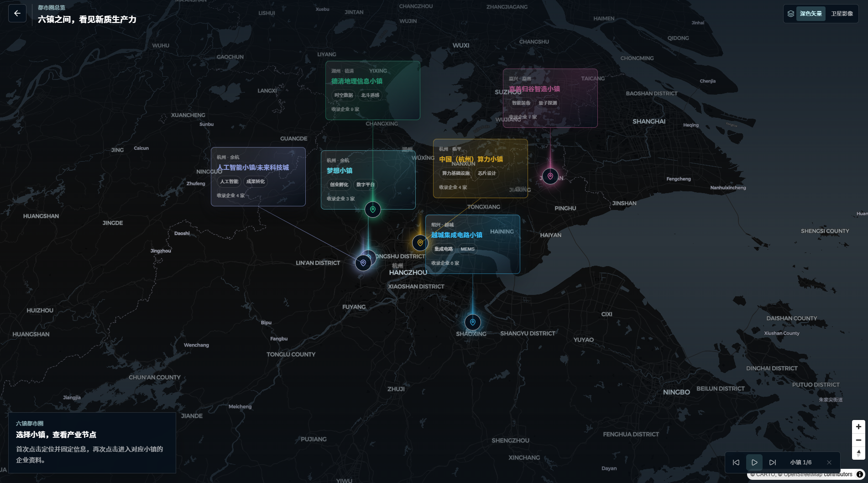Switch basemap to 卫星影像
This screenshot has height=483, width=868.
pyautogui.click(x=842, y=14)
